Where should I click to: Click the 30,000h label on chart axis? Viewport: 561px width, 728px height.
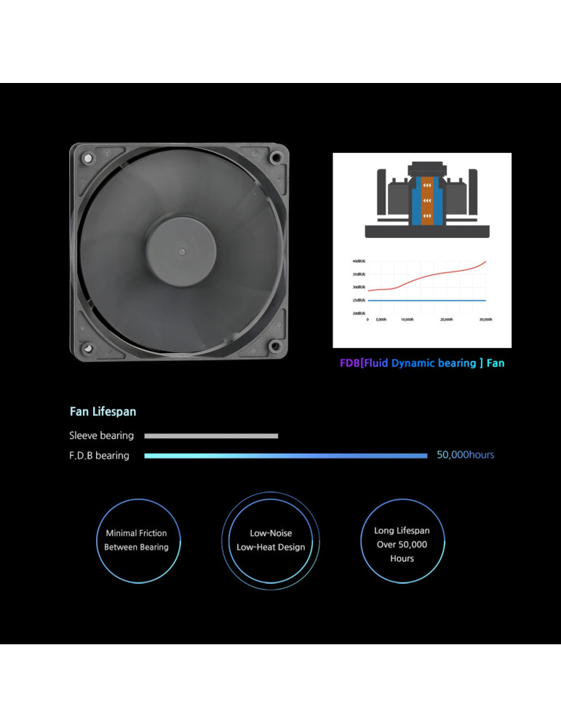[485, 320]
